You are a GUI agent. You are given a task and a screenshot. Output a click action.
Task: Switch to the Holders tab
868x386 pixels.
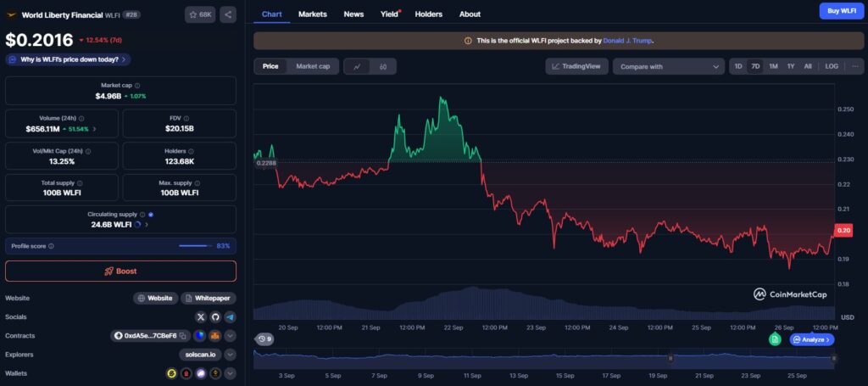pos(428,14)
